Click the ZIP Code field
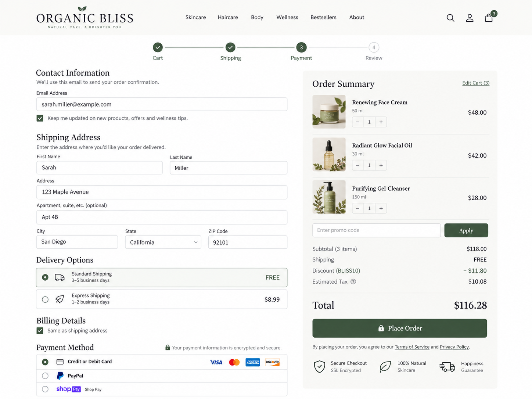The width and height of the screenshot is (532, 399). click(248, 242)
